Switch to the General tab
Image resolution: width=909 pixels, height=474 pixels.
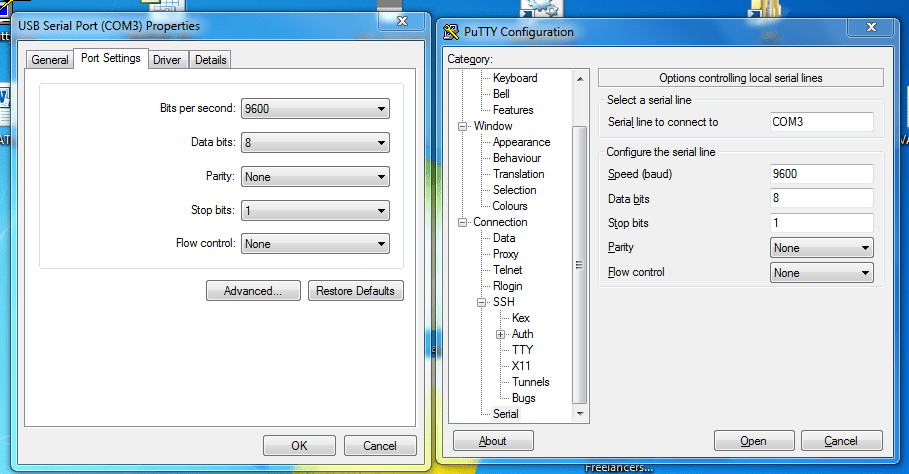click(x=50, y=60)
